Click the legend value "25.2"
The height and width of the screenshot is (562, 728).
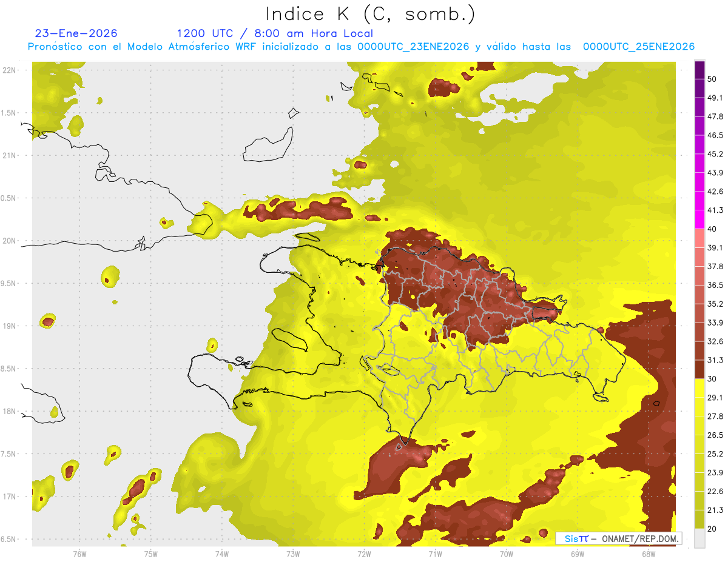click(x=715, y=453)
